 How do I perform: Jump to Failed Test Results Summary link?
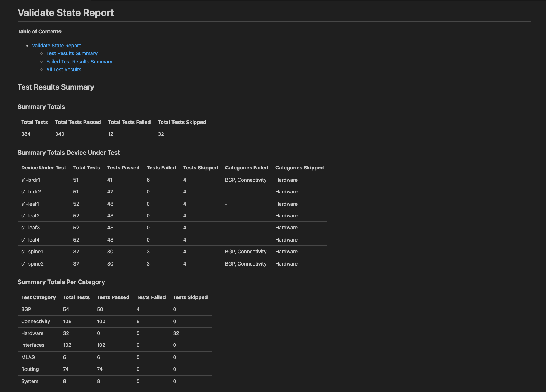tap(79, 62)
